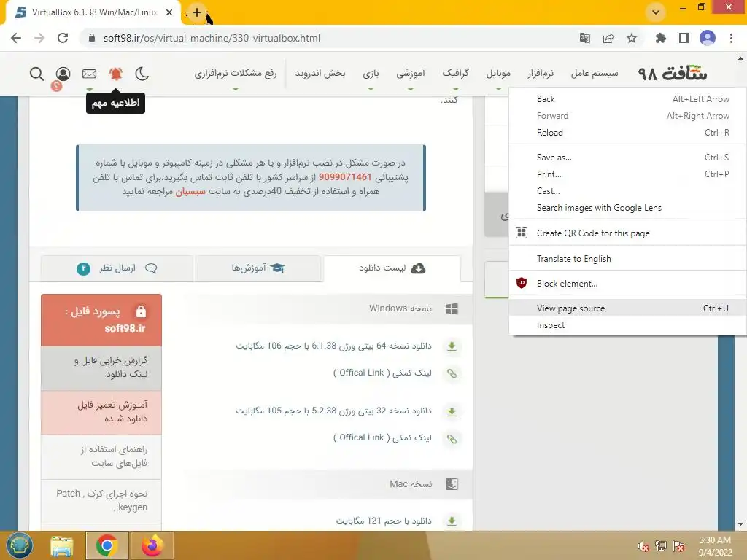Open the بازی nav menu
The height and width of the screenshot is (560, 747).
pyautogui.click(x=371, y=74)
